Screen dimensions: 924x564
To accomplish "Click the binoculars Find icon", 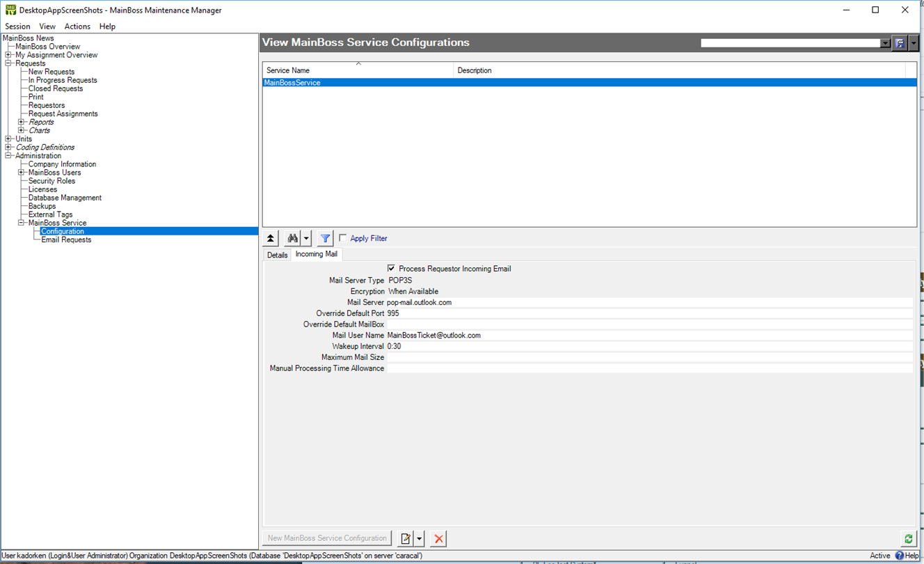I will point(293,238).
